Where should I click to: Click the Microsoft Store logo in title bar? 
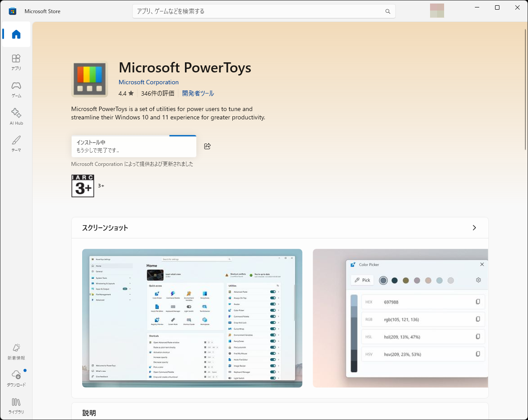click(x=13, y=11)
